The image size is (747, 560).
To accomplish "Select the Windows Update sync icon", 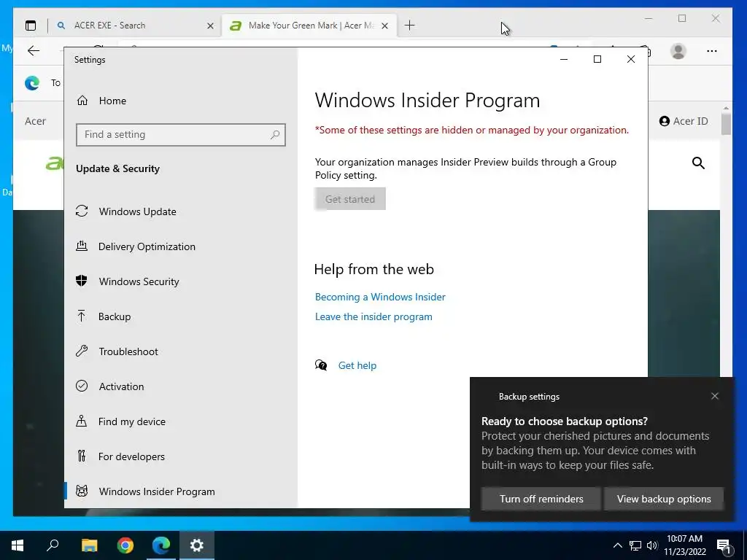I will click(82, 211).
